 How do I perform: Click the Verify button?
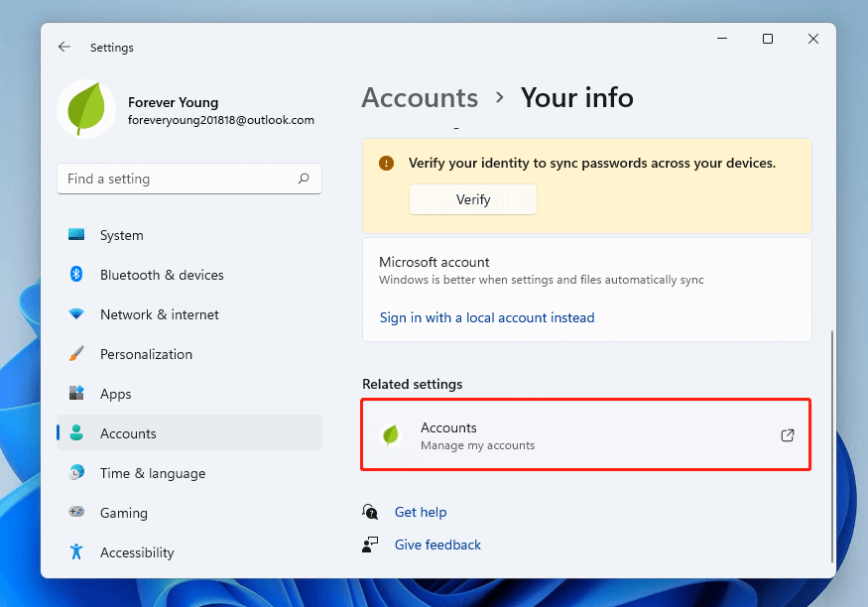point(473,199)
